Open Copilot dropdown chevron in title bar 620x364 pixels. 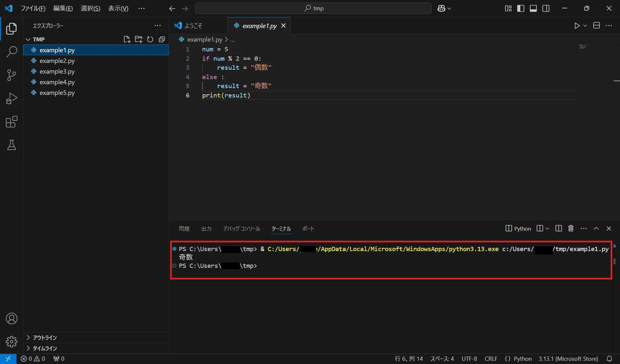pos(449,8)
